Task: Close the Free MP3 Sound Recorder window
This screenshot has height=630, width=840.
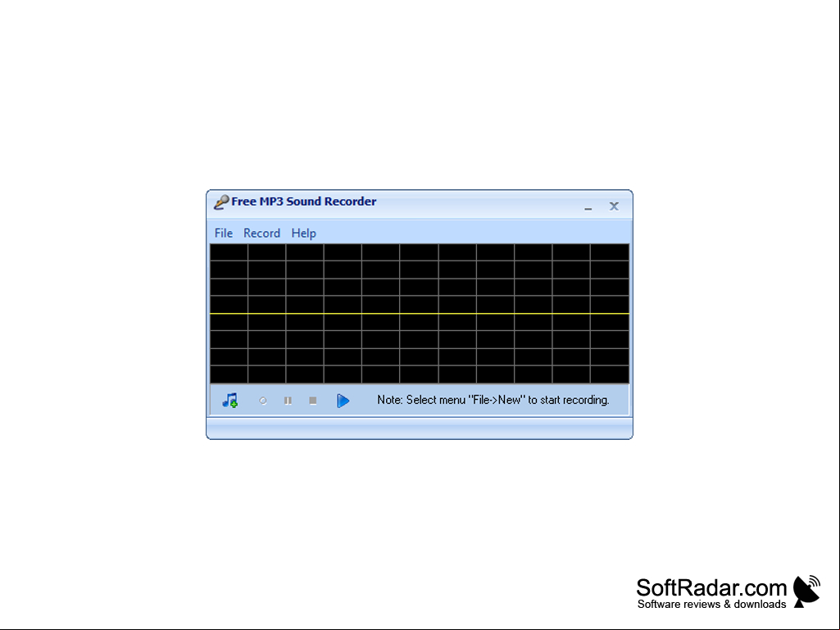Action: [614, 206]
